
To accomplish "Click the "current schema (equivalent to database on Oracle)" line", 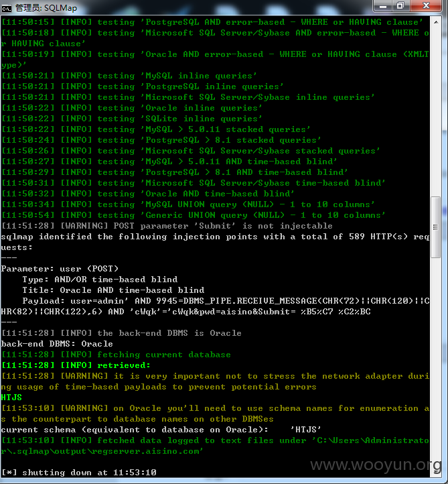I will click(161, 430).
